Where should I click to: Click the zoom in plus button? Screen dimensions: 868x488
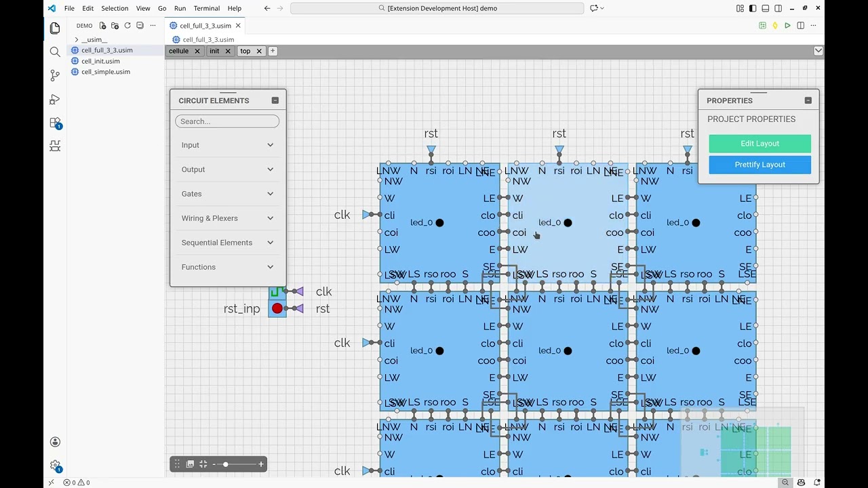tap(261, 464)
